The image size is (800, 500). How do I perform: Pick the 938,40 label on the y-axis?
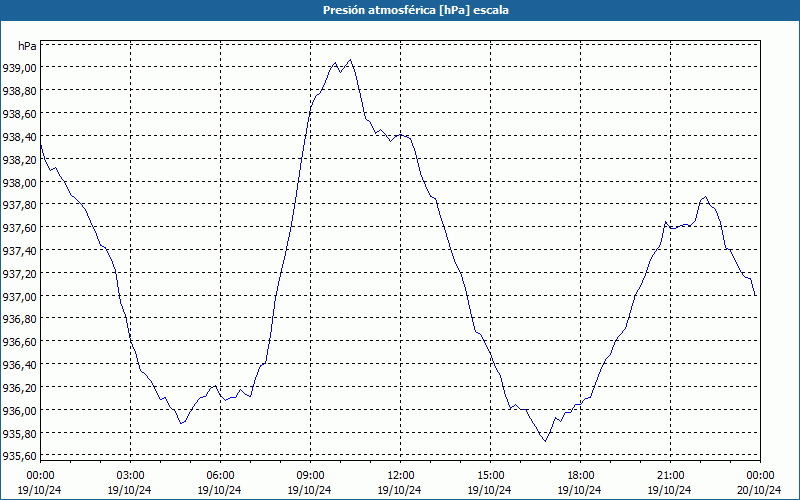click(19, 136)
